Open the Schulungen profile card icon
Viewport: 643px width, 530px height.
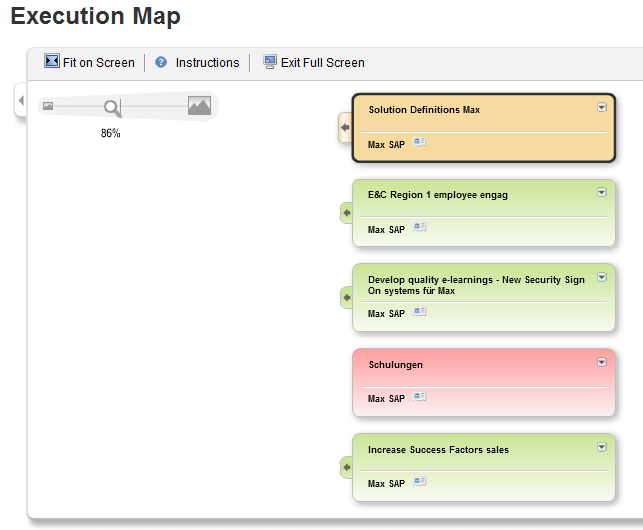pyautogui.click(x=420, y=397)
